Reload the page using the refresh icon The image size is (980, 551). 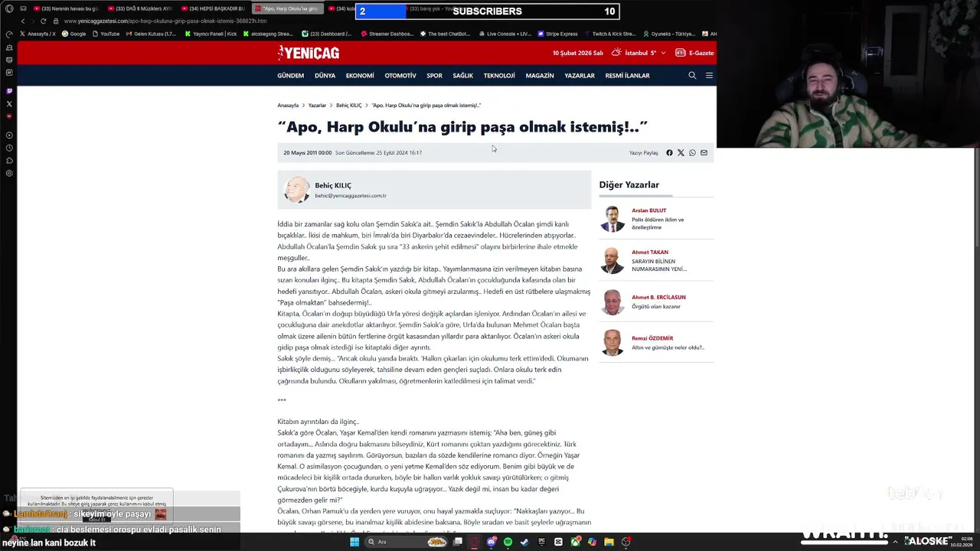(44, 21)
